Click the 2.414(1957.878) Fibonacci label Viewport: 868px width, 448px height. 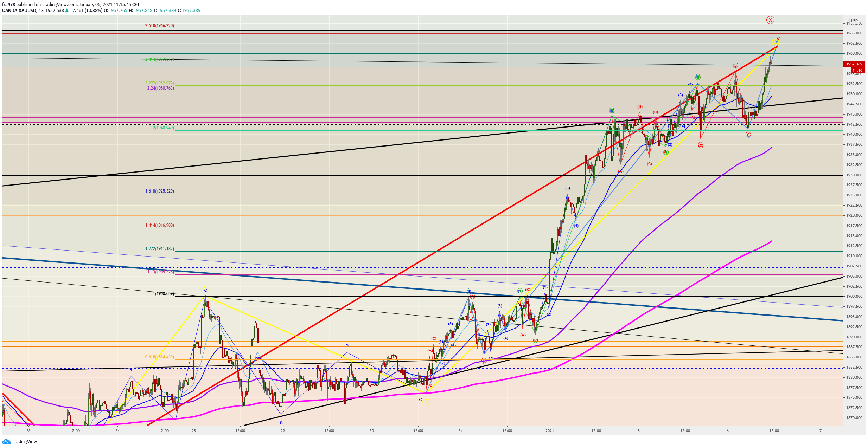(159, 59)
